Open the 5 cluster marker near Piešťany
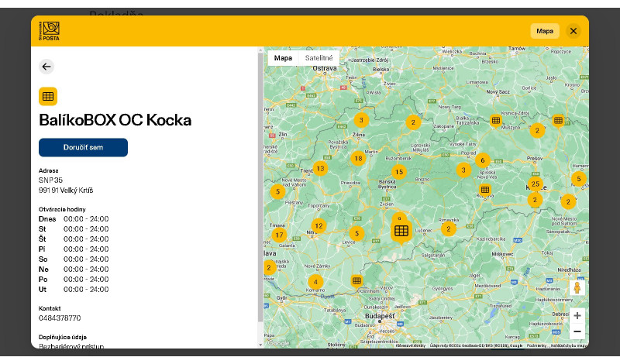The height and width of the screenshot is (364, 620). [277, 191]
